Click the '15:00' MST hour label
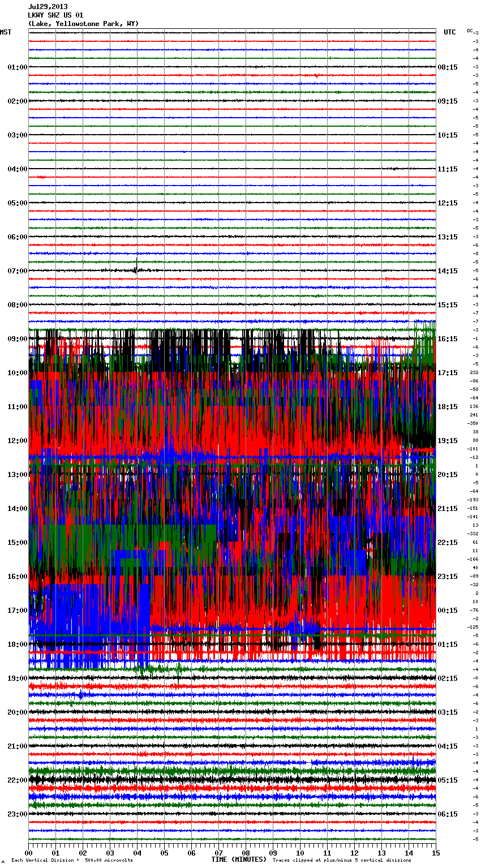The image size is (481, 868). click(x=17, y=543)
